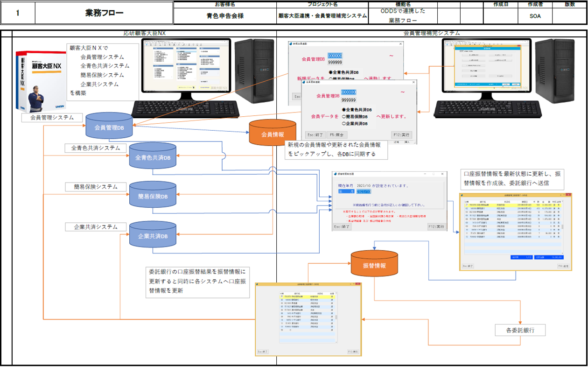This screenshot has height=367, width=588.
Task: Click the F5:照会 button
Action: [336, 134]
